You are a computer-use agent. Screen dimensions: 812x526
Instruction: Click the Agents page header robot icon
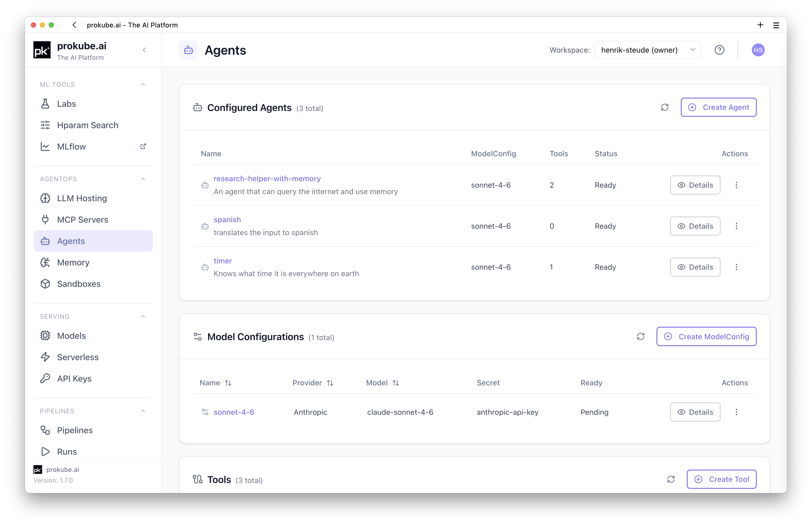pos(188,50)
